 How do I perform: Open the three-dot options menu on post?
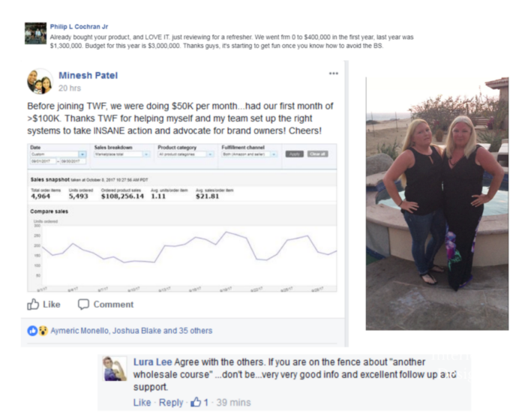334,73
